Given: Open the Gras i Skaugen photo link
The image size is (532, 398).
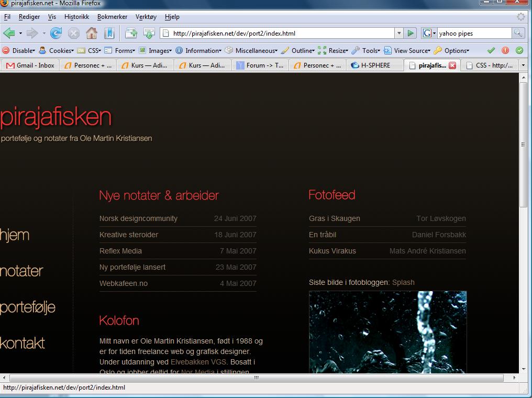Looking at the screenshot, I should point(335,218).
